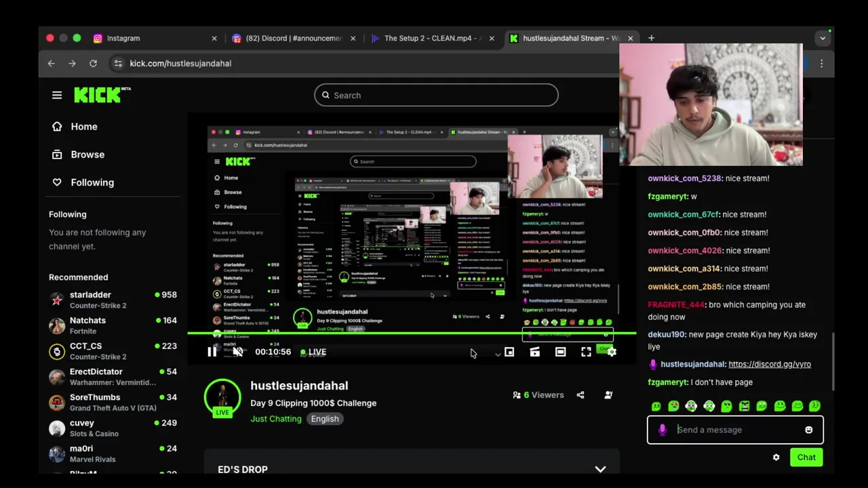
Task: Open ma0ri recommended channel
Action: (113, 453)
